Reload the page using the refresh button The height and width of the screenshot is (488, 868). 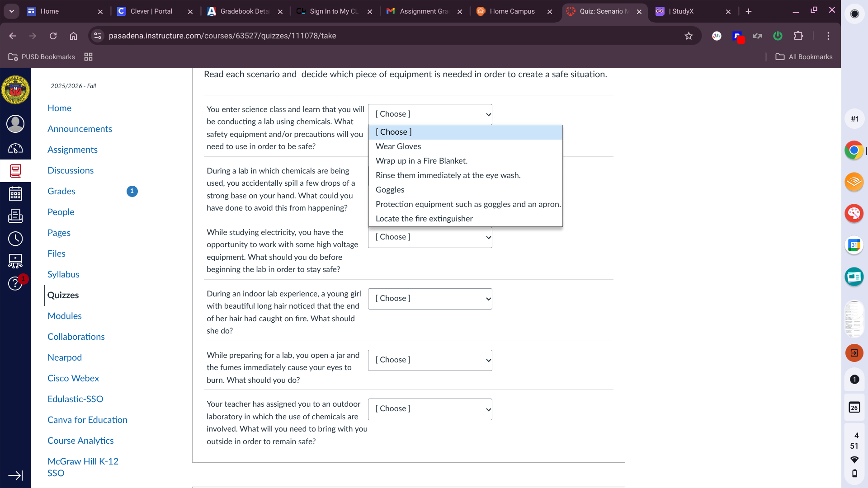[53, 36]
